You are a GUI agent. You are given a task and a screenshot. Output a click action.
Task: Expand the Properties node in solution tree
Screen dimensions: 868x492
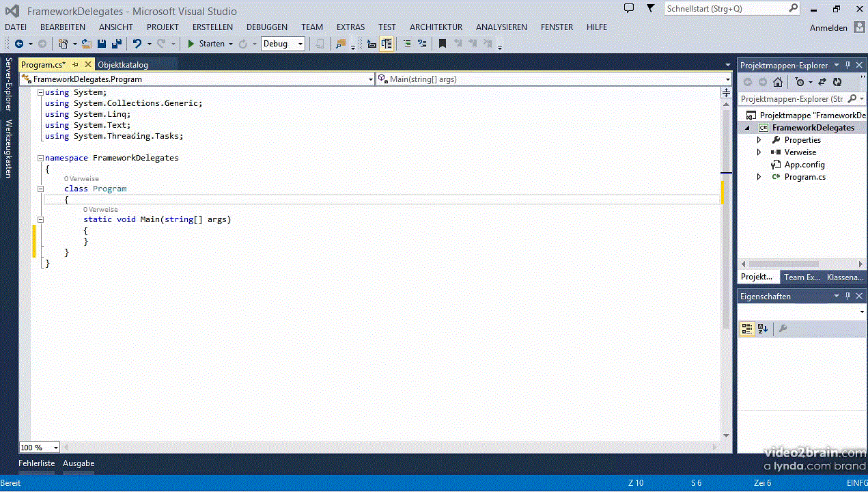759,140
